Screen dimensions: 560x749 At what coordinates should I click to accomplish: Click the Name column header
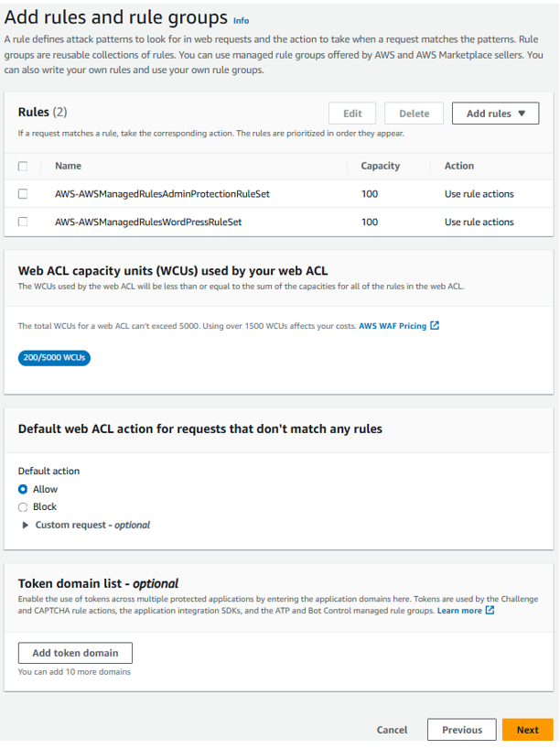(69, 166)
